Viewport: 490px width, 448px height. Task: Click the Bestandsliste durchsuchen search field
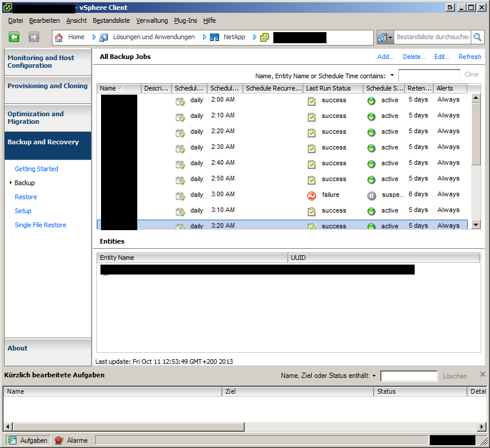coord(433,37)
